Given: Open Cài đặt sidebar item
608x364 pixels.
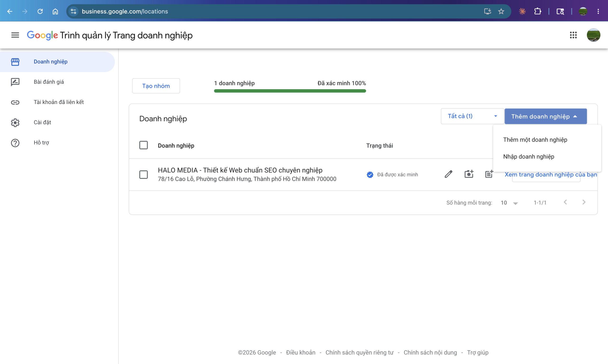Looking at the screenshot, I should (x=57, y=122).
